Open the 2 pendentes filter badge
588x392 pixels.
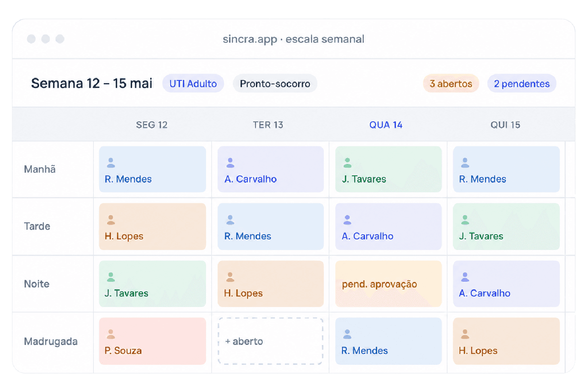(x=521, y=83)
